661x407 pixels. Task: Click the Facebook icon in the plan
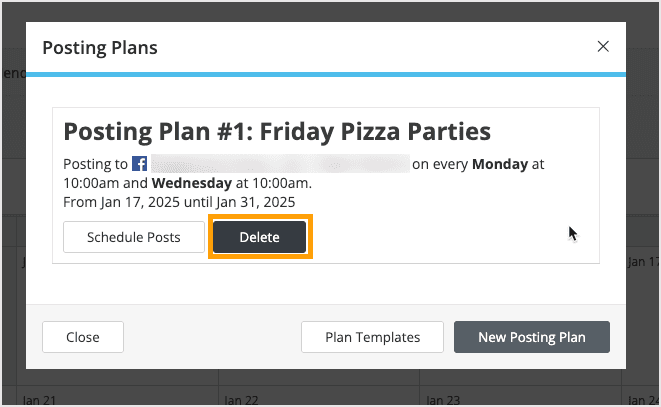pos(140,163)
